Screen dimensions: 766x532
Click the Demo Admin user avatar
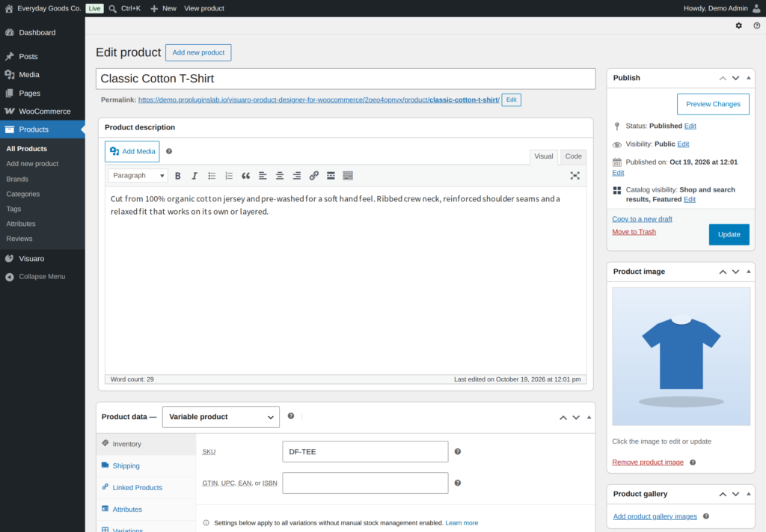pyautogui.click(x=757, y=8)
